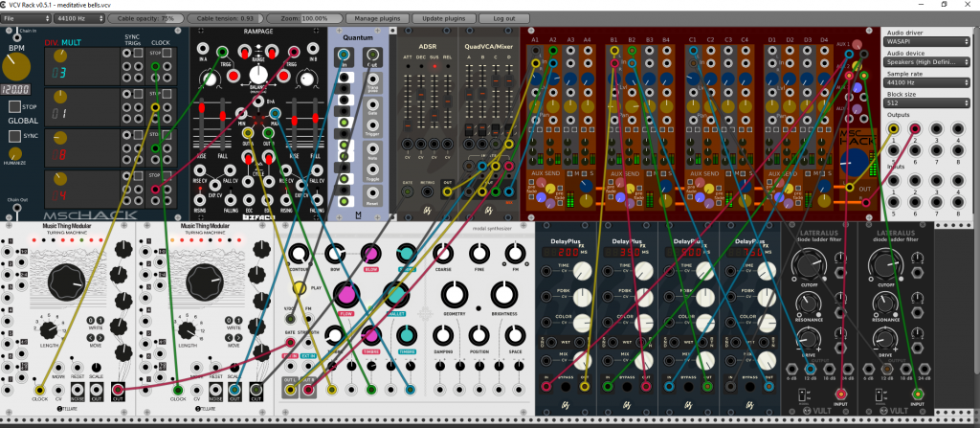The width and height of the screenshot is (980, 428).
Task: Toggle STOP checkbox on the 03 clock row
Action: (166, 54)
